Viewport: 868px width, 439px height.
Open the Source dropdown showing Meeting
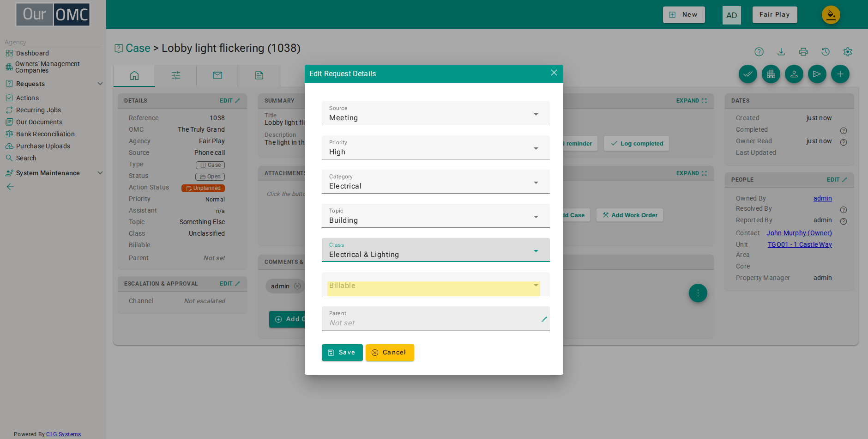tap(435, 113)
